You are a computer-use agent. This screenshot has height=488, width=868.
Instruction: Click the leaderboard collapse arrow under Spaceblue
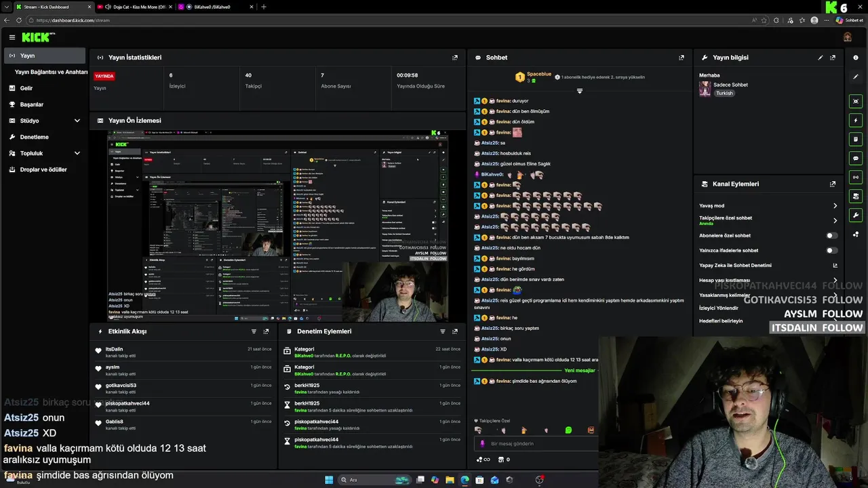579,91
